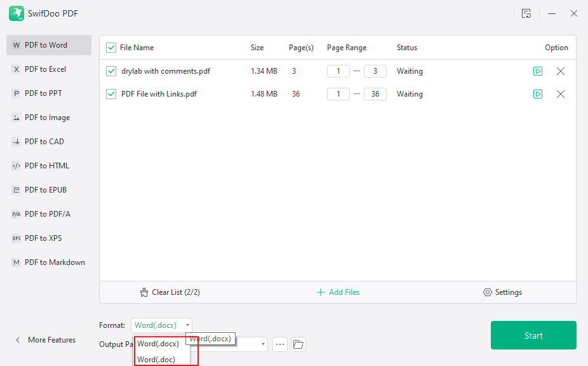Open the PDF to HTML section

tap(48, 165)
